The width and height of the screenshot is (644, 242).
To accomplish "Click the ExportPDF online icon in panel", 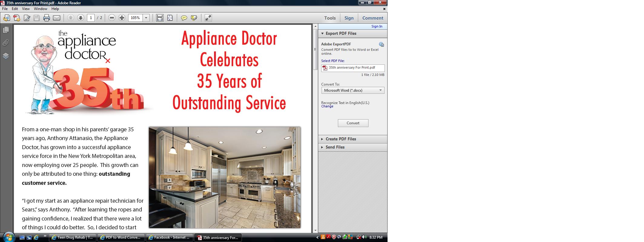I will click(381, 44).
